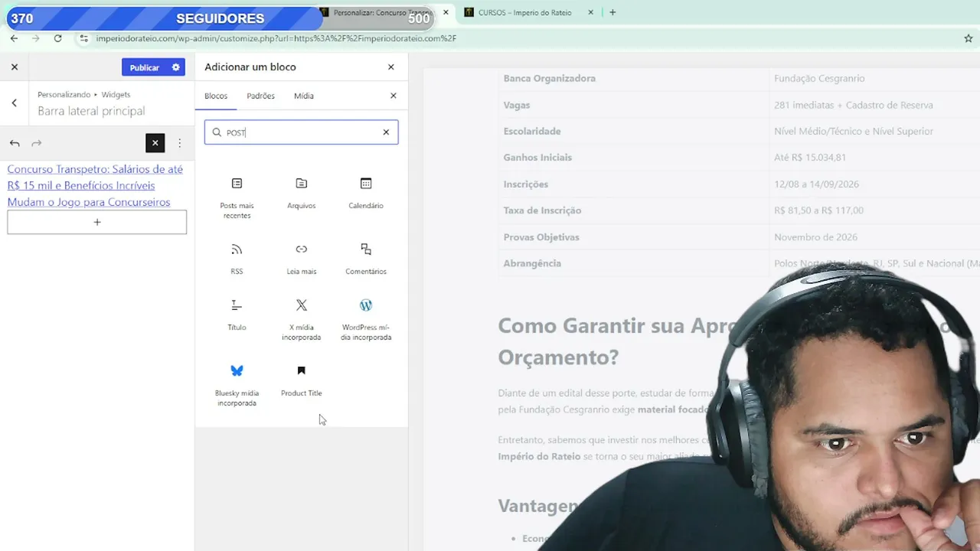Click the Fundação Cesgranrio table cell
Viewport: 980px width, 551px height.
click(x=819, y=78)
